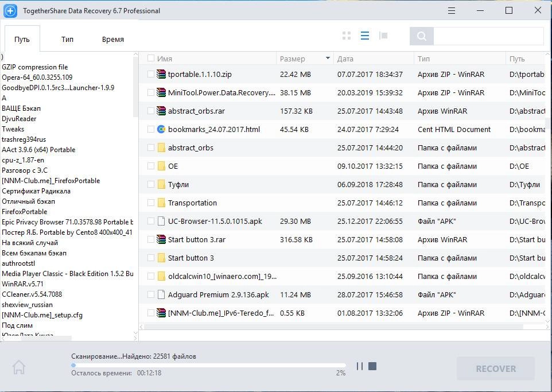
Task: Check the Туфли folder checkbox
Action: pyautogui.click(x=151, y=184)
